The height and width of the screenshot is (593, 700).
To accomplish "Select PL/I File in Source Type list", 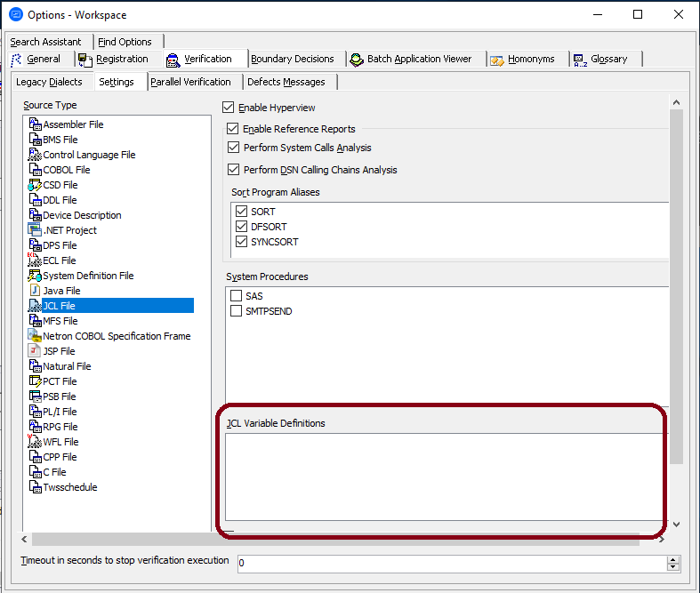I will [x=60, y=412].
